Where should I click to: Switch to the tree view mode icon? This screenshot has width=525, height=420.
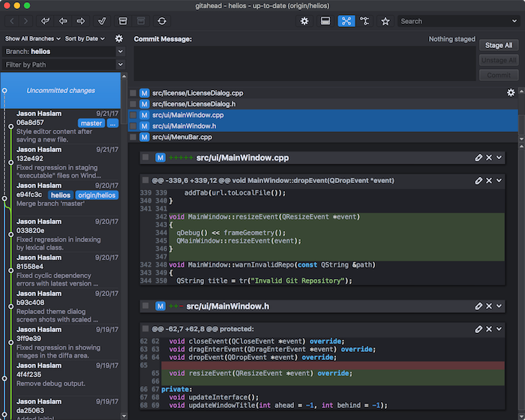364,21
